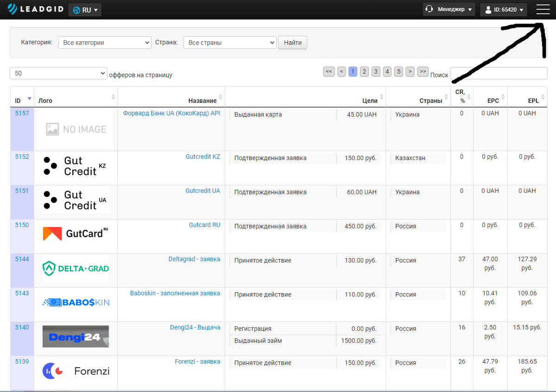Open the RU language dropdown
556x392 pixels.
click(85, 10)
